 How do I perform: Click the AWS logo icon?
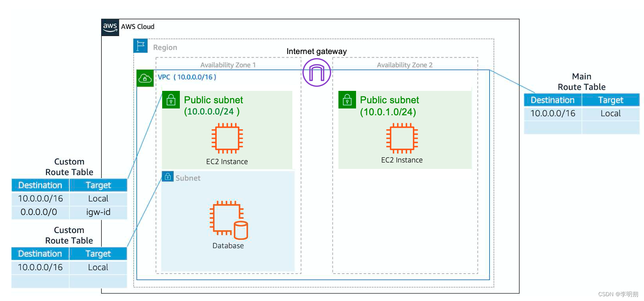click(110, 27)
